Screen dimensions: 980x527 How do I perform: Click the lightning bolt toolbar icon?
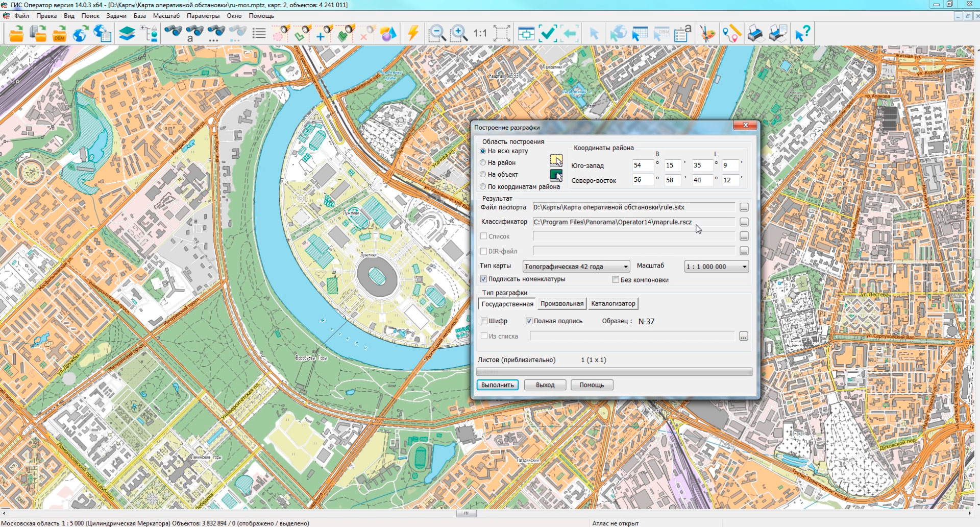413,34
